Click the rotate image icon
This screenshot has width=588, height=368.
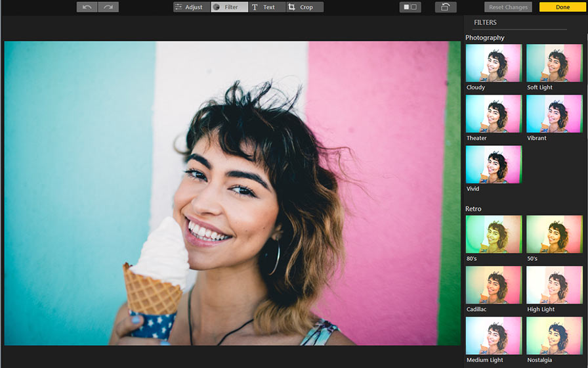click(446, 7)
